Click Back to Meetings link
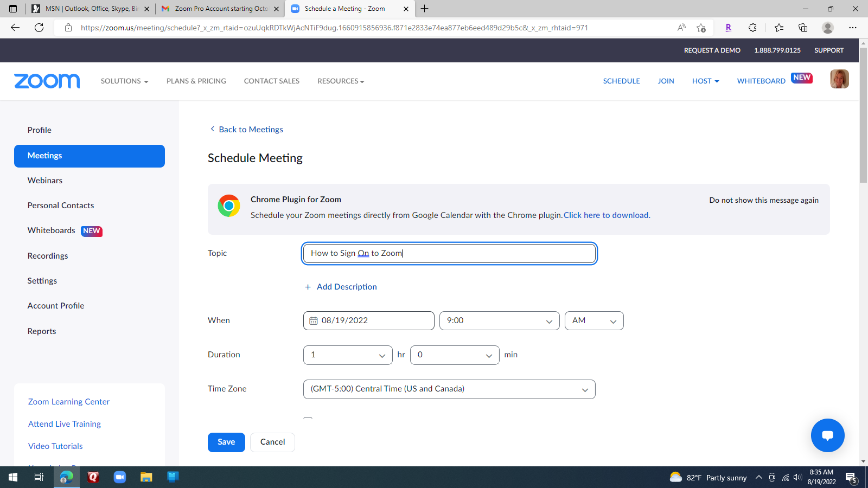868x488 pixels. [247, 130]
